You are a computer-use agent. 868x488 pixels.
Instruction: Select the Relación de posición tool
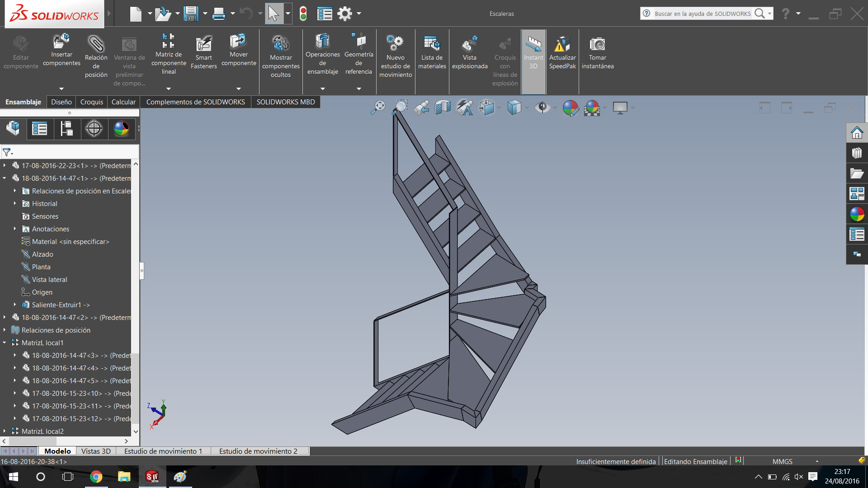[x=96, y=44]
